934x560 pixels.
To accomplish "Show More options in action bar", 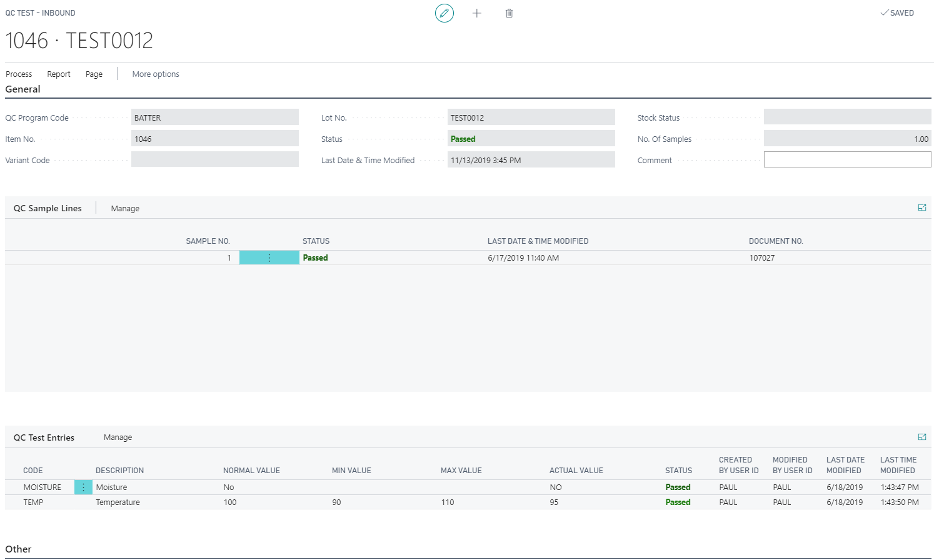I will point(156,74).
